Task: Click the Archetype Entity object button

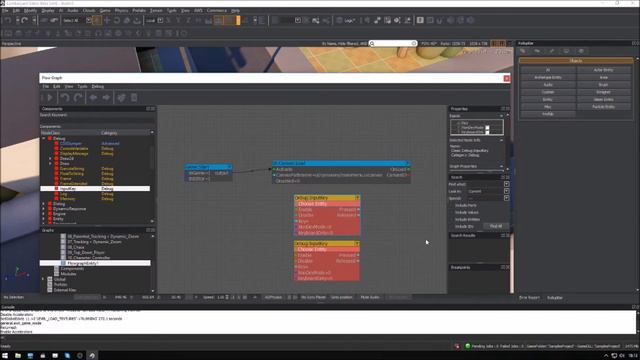Action: tap(548, 77)
